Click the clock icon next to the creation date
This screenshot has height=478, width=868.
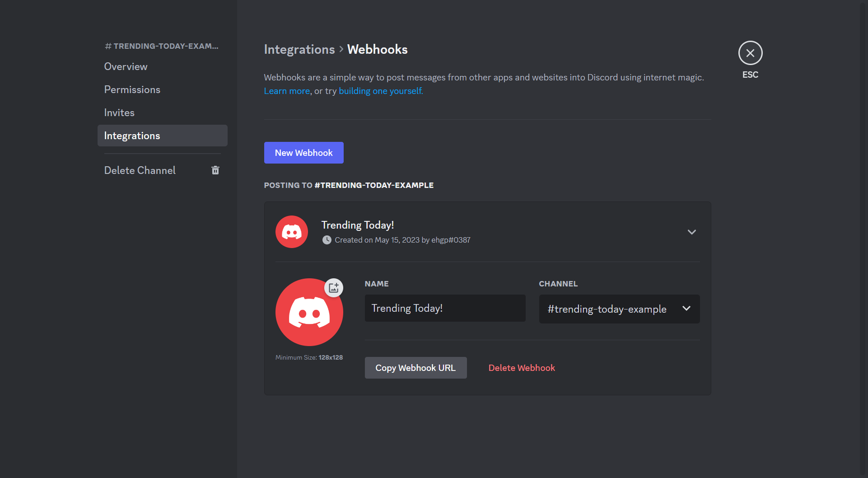point(327,240)
